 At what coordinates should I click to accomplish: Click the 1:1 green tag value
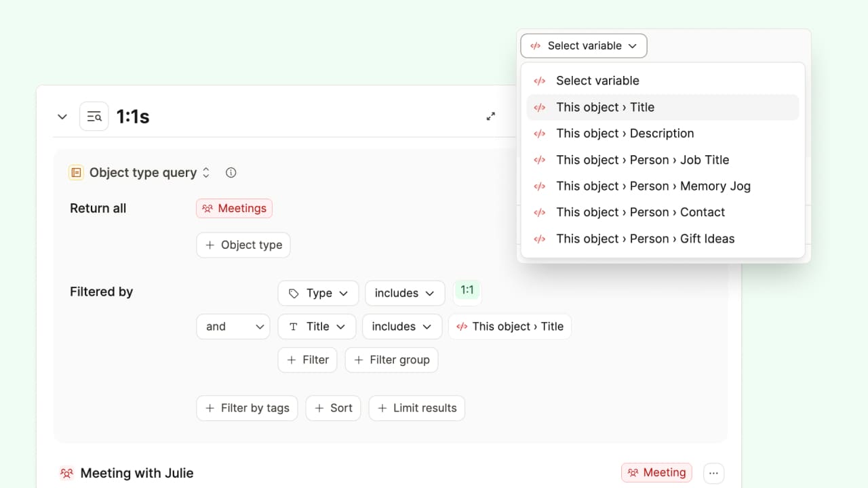pyautogui.click(x=467, y=291)
